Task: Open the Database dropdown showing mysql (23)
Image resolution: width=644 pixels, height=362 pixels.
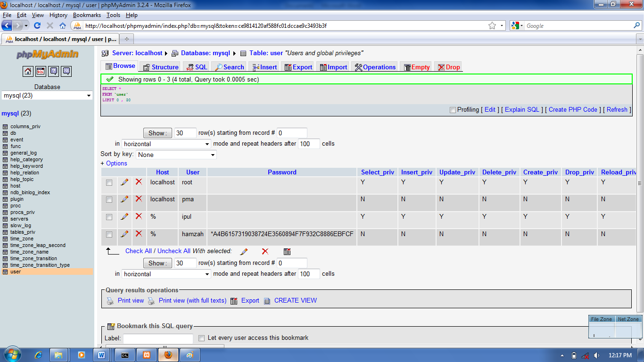Action: 47,96
